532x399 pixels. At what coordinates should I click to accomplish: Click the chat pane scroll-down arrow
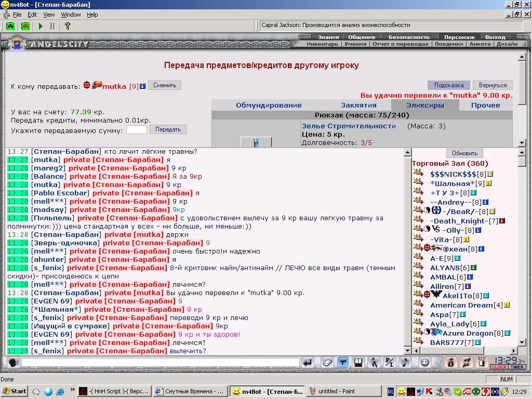tap(408, 351)
